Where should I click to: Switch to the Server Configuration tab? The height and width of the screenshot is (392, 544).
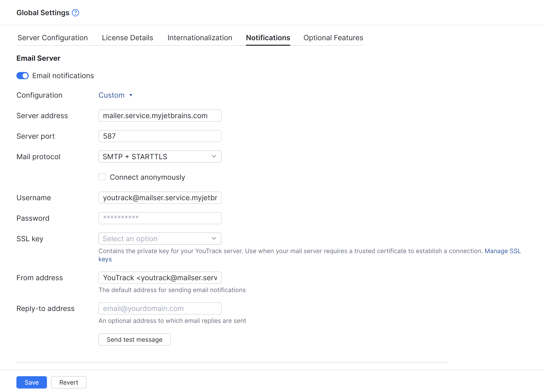pyautogui.click(x=52, y=38)
